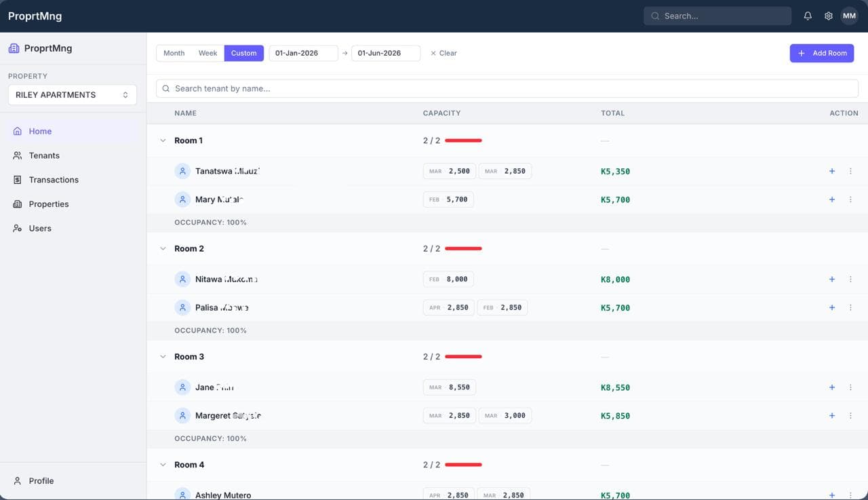Click Room 1 capacity bar
868x500 pixels.
(463, 140)
